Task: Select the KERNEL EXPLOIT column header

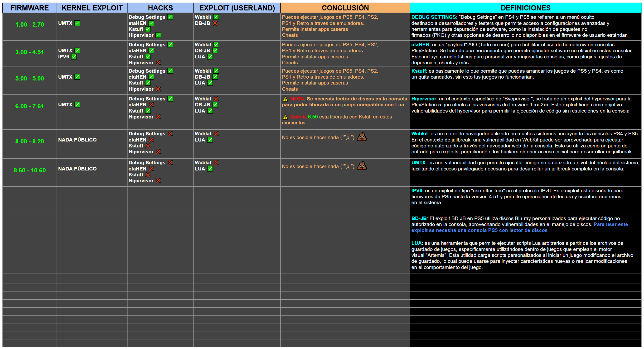Action: pyautogui.click(x=92, y=8)
